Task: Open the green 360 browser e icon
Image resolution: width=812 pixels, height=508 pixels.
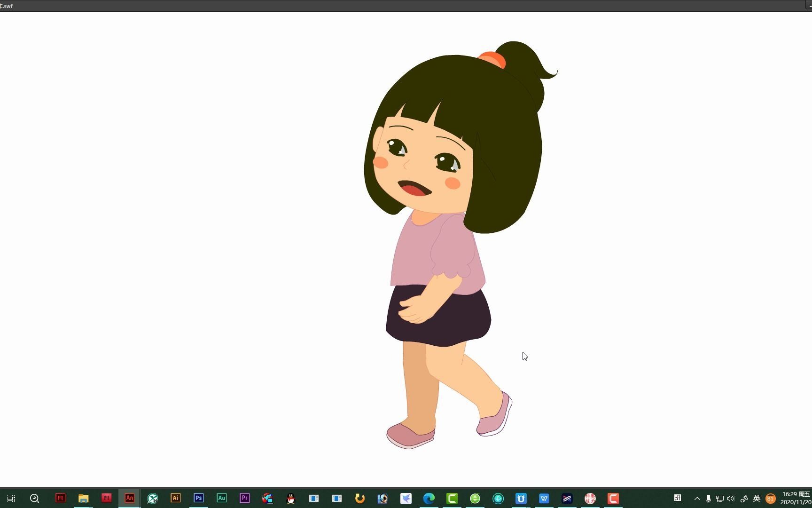Action: [475, 498]
